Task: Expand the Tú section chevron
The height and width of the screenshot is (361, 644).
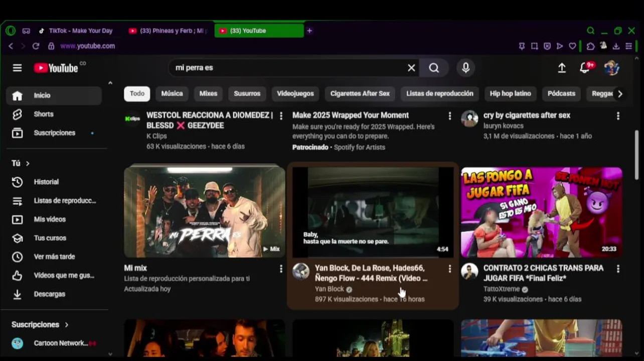Action: pyautogui.click(x=28, y=163)
